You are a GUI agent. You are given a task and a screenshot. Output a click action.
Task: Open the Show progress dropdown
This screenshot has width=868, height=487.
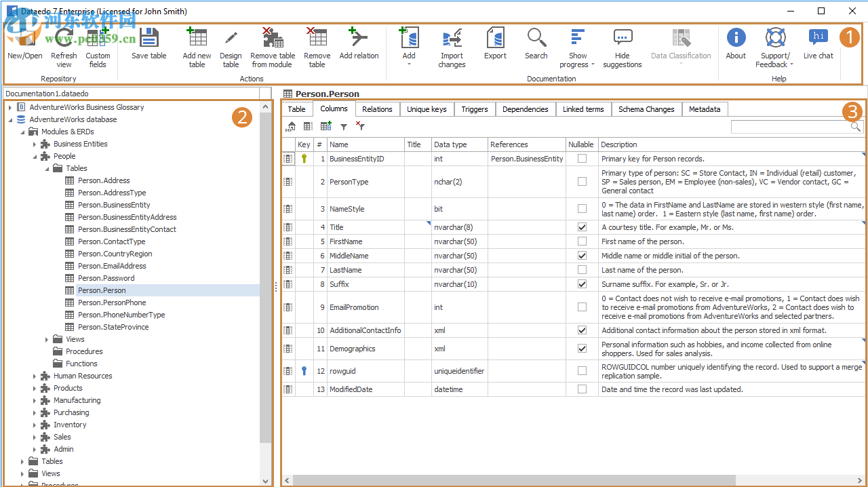(x=578, y=49)
